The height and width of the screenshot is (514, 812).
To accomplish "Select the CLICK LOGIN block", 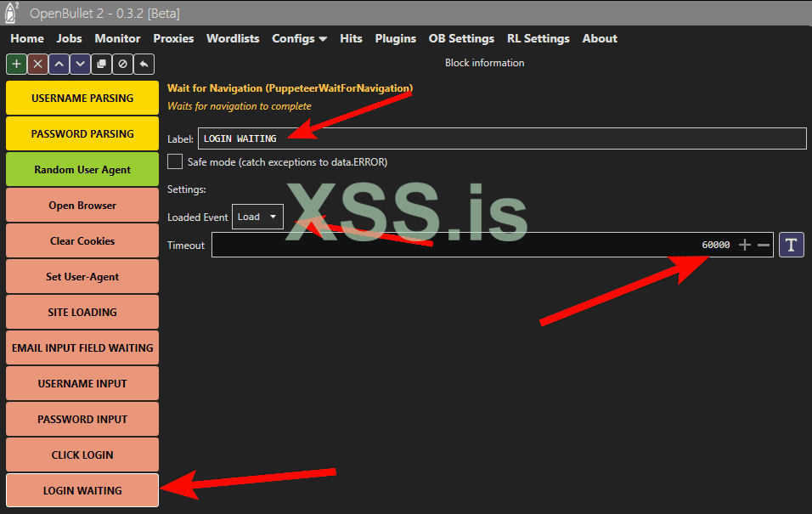I will coord(82,455).
